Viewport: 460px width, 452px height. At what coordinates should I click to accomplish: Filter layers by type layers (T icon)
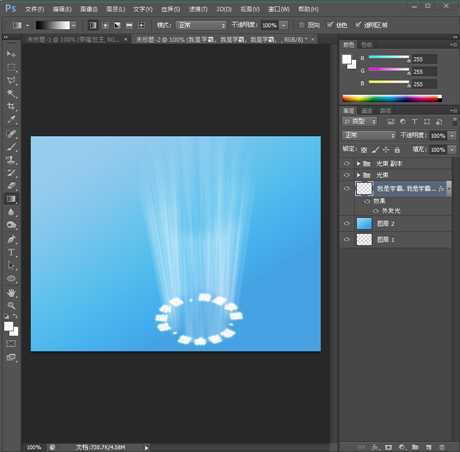[x=415, y=122]
